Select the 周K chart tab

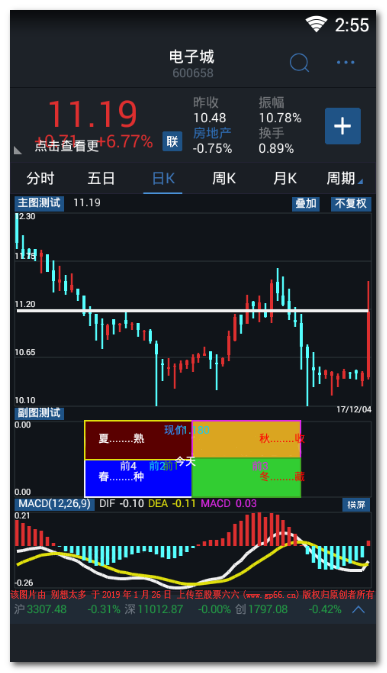pos(224,179)
